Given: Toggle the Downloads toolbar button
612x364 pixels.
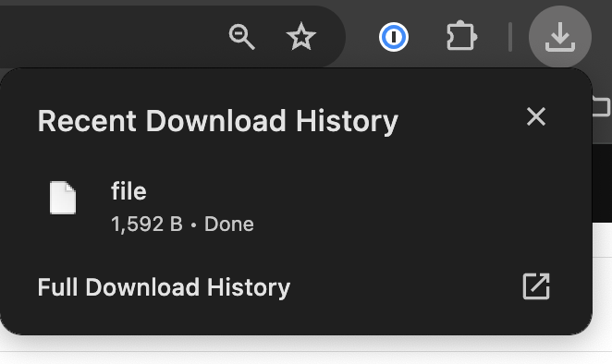Looking at the screenshot, I should point(559,37).
